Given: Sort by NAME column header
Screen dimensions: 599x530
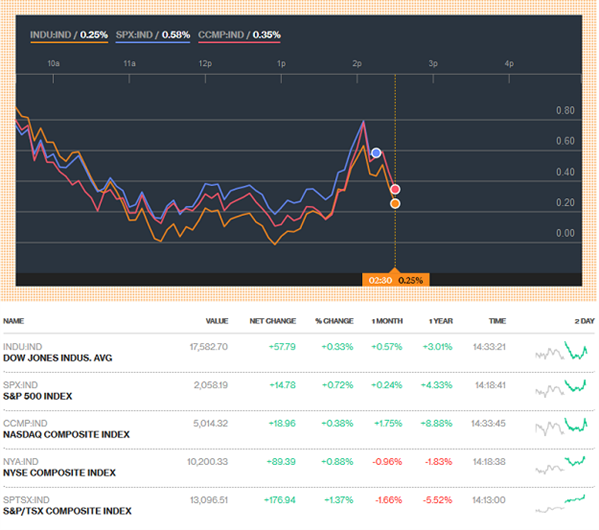Looking at the screenshot, I should 13,321.
